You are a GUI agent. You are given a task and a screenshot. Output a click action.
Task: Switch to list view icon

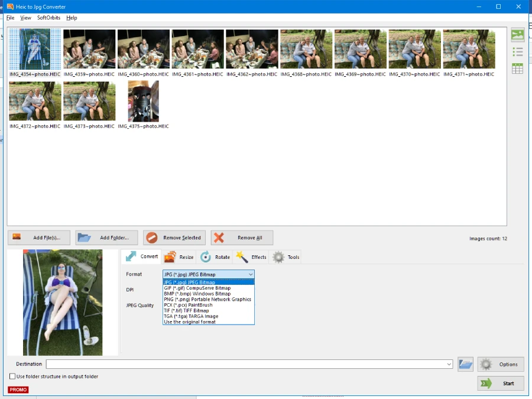pos(517,52)
